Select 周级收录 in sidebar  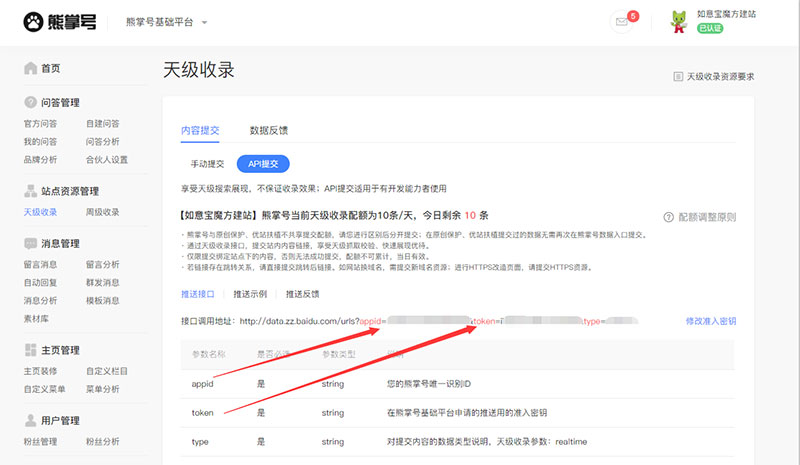pos(103,212)
